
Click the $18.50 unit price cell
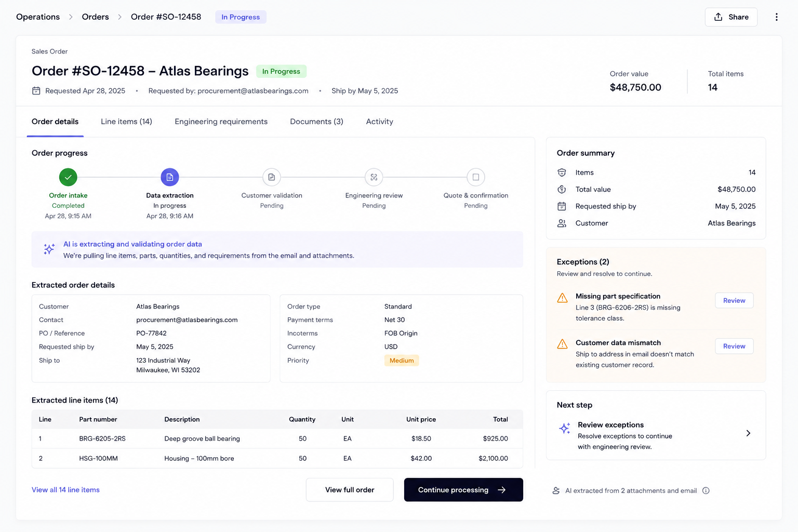tap(421, 438)
